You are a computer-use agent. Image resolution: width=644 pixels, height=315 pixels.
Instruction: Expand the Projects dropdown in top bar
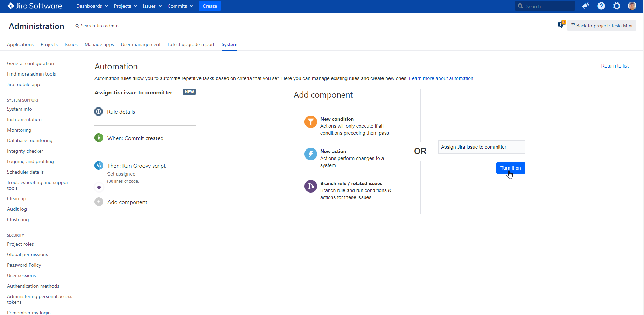[125, 6]
